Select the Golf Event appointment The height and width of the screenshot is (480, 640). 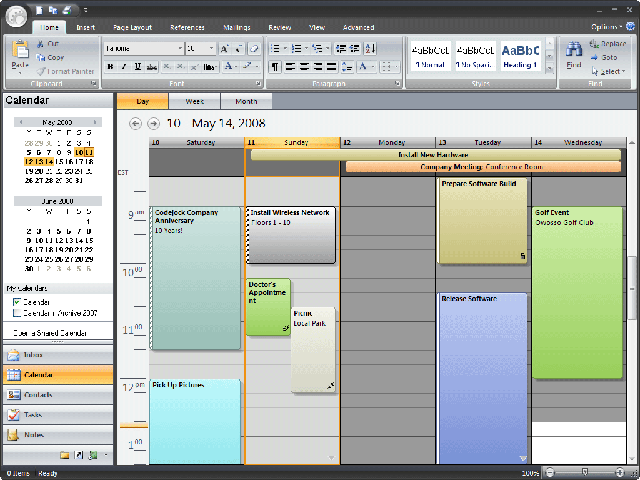coord(577,293)
